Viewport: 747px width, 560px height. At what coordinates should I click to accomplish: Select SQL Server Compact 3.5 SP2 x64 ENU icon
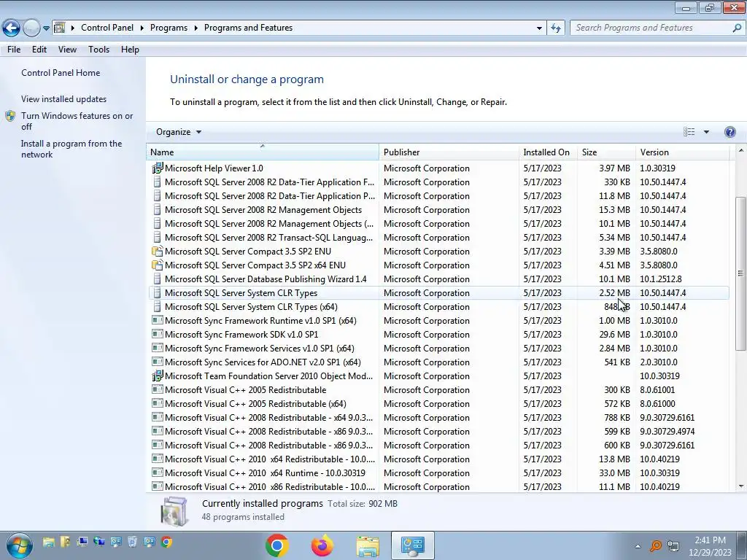click(158, 265)
